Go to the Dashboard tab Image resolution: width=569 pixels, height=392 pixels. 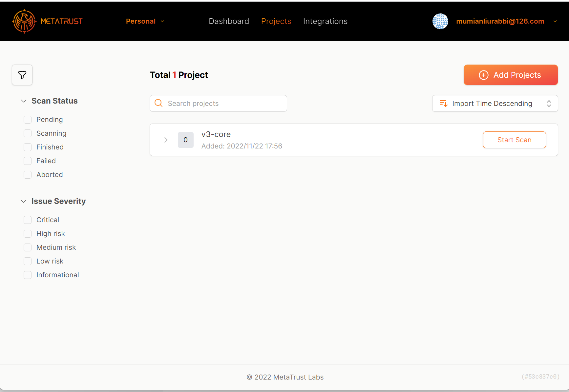click(x=229, y=21)
